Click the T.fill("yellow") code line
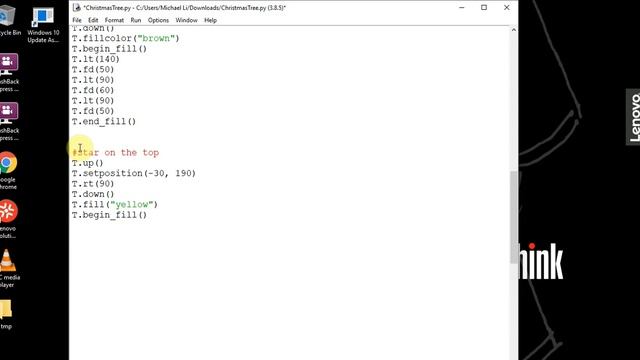This screenshot has width=640, height=360. point(115,204)
